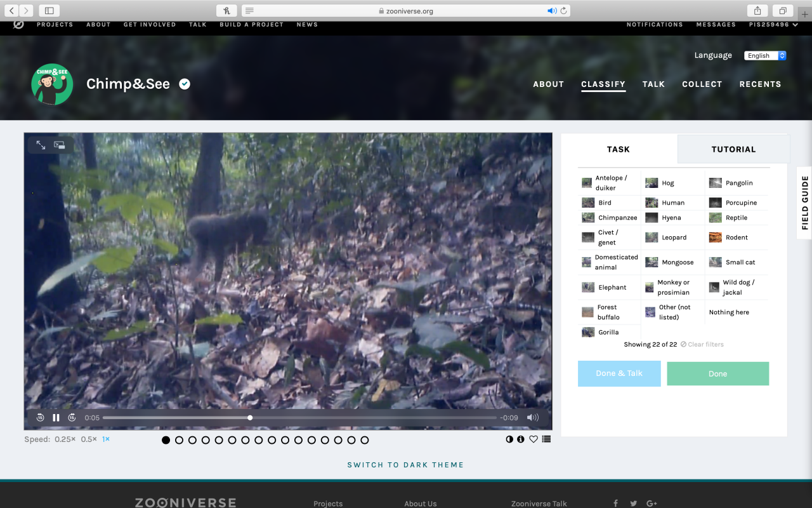Open Projects in the top Zooniverse bar
This screenshot has height=508, width=812.
pyautogui.click(x=55, y=25)
